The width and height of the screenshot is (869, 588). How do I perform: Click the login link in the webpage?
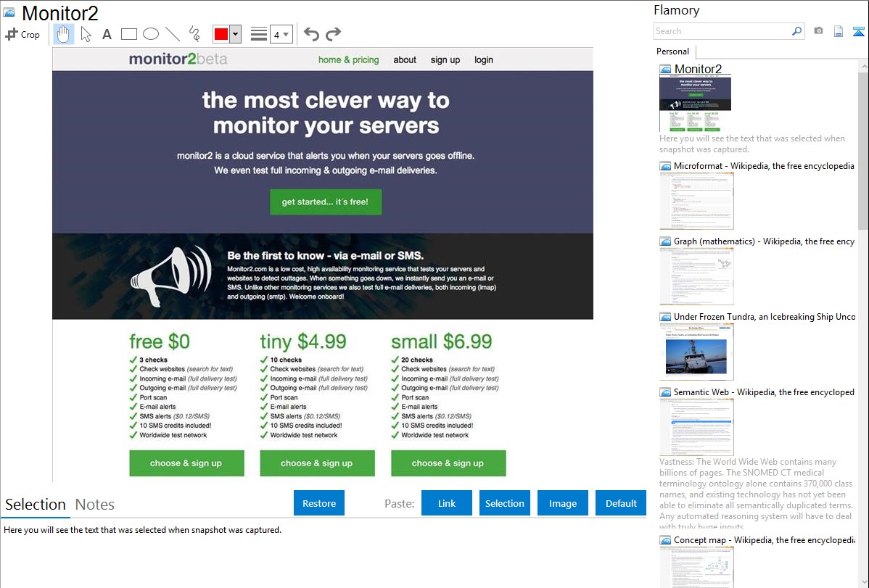tap(484, 60)
